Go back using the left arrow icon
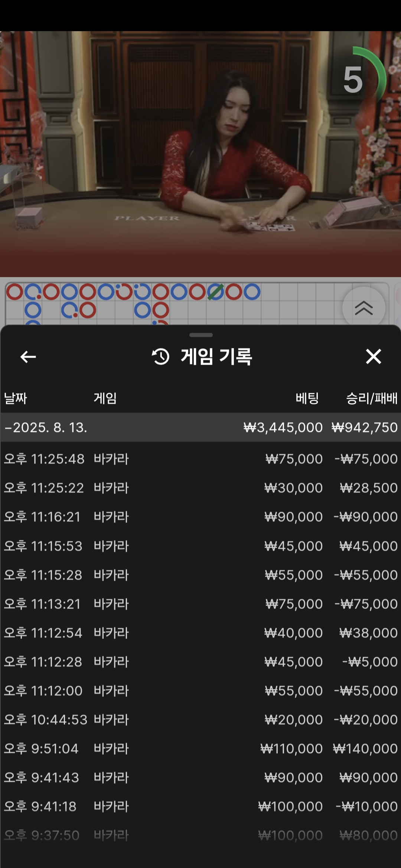 click(x=28, y=357)
